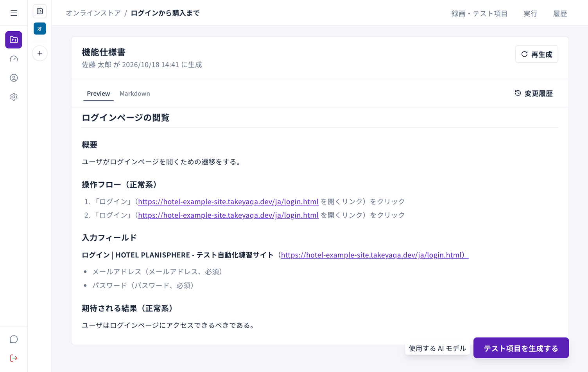Open the 履歴 menu item
588x372 pixels.
coord(560,13)
